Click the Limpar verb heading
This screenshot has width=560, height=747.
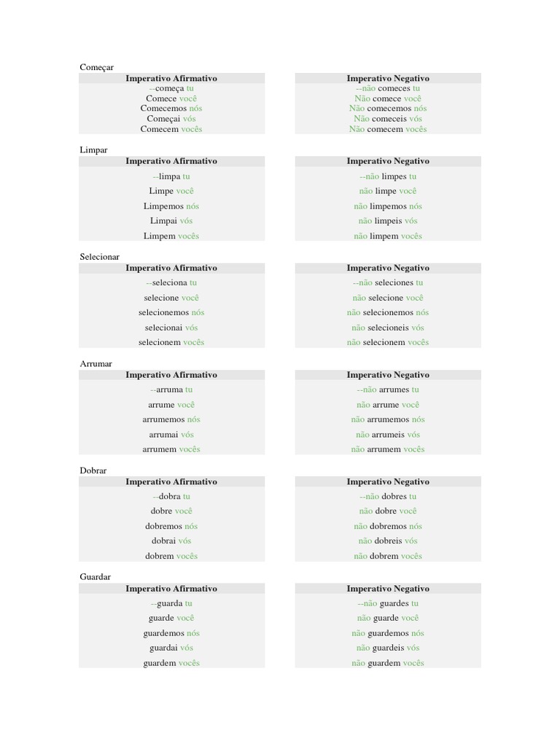tap(93, 150)
